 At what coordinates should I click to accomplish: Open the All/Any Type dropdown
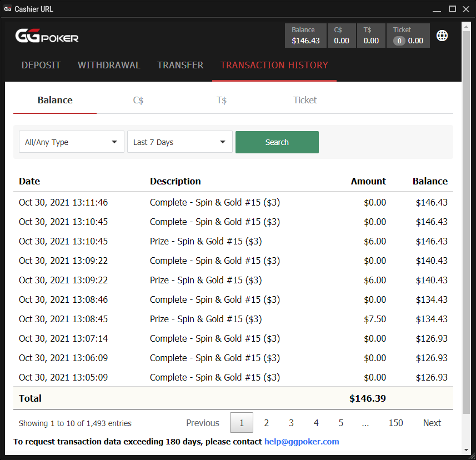tap(72, 142)
